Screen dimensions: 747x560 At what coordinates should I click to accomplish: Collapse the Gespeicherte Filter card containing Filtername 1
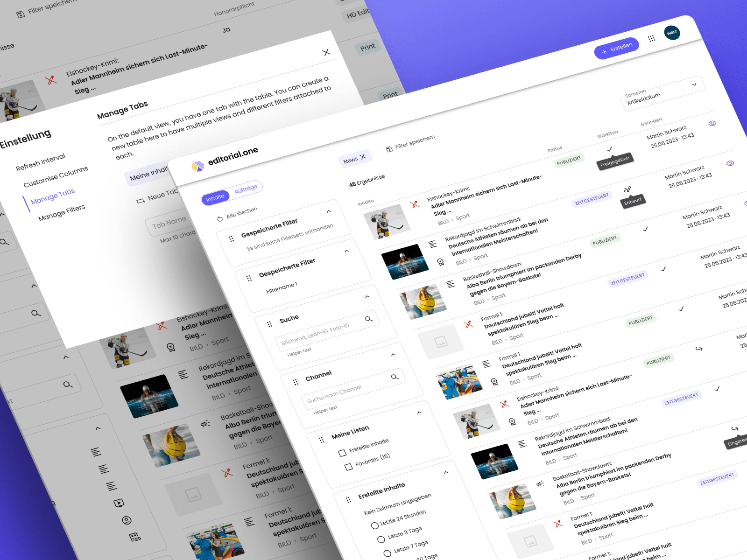pyautogui.click(x=347, y=251)
